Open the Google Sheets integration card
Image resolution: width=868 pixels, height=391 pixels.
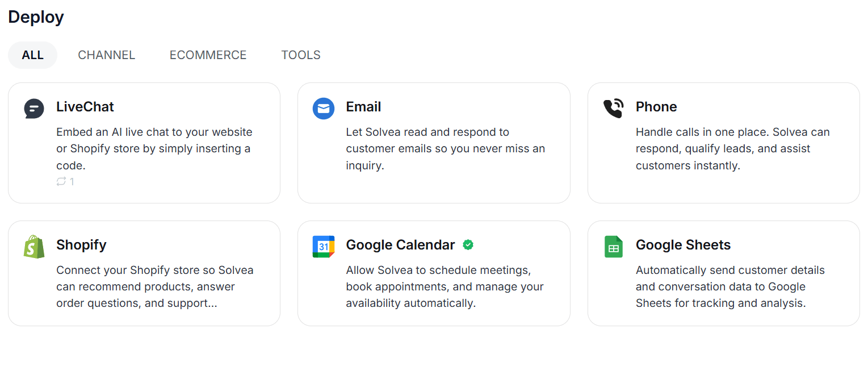[723, 273]
